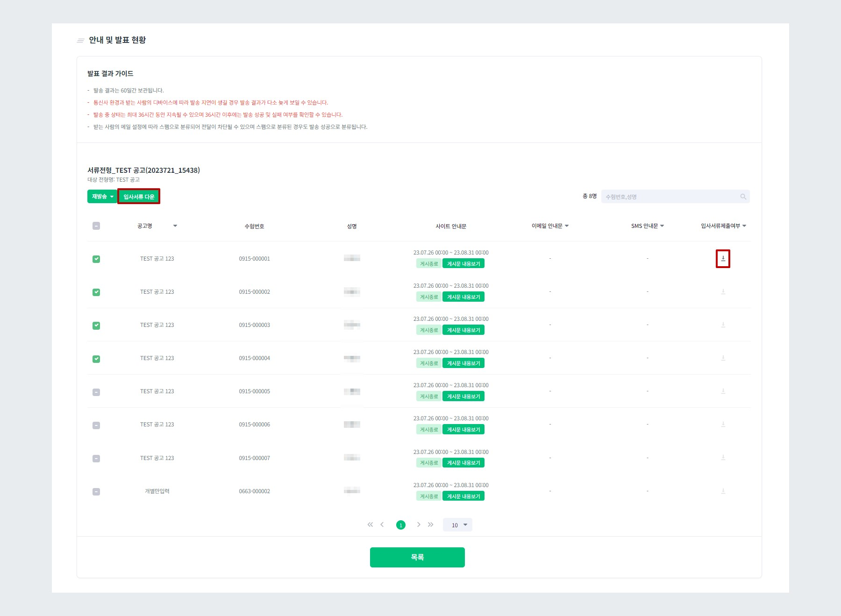
Task: Go to previous page of results
Action: click(x=382, y=524)
